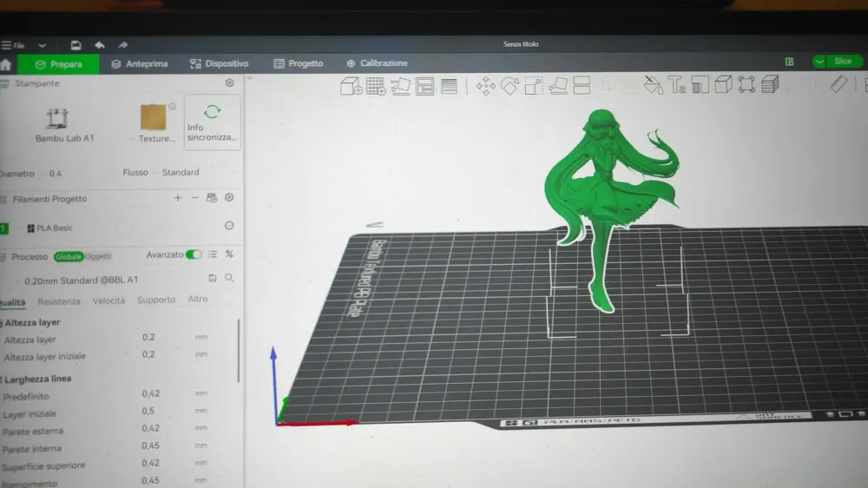Click the Auto orient tool icon
The width and height of the screenshot is (868, 488).
(400, 87)
